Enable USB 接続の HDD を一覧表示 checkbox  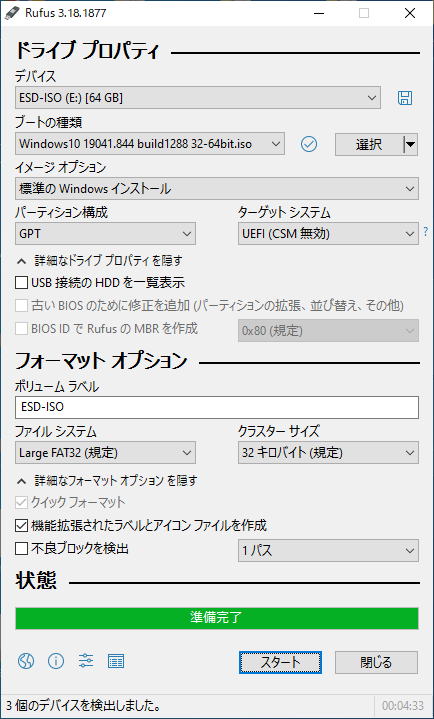[21, 282]
